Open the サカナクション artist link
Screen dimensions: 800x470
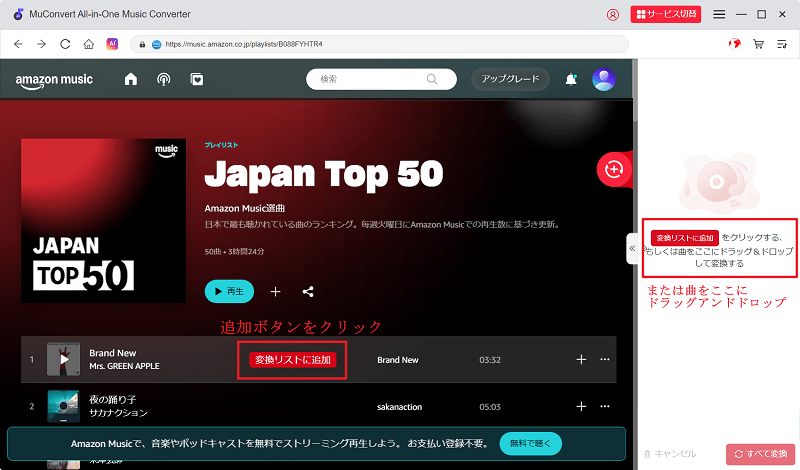tap(118, 413)
